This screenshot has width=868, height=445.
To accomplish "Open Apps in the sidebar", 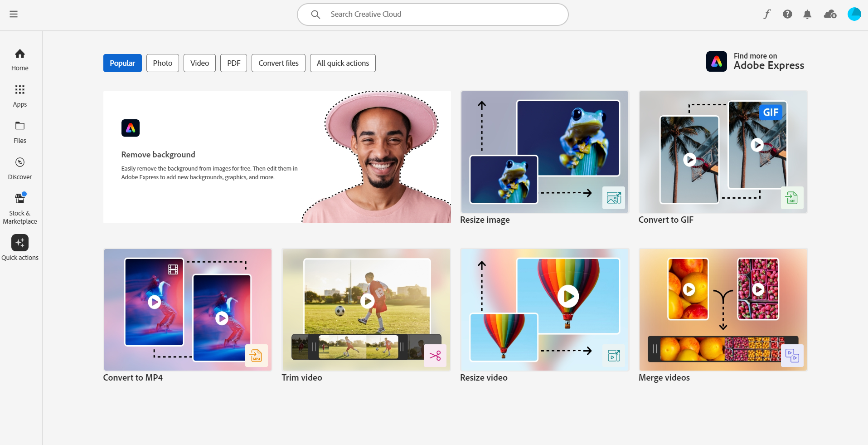I will tap(20, 96).
